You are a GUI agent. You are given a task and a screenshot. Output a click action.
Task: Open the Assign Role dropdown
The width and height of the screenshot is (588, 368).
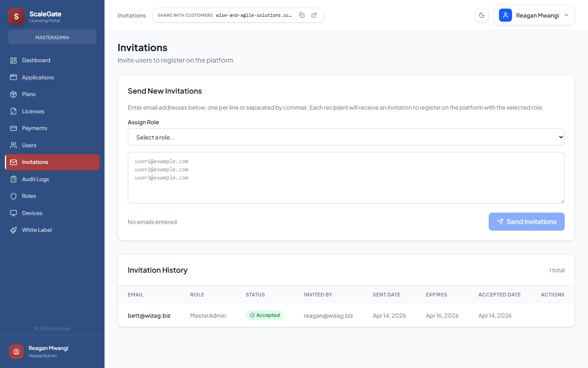346,137
